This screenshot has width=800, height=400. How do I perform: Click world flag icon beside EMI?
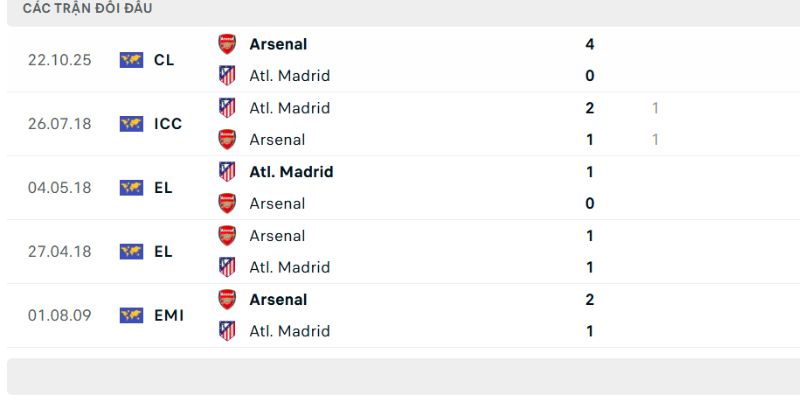coord(131,315)
